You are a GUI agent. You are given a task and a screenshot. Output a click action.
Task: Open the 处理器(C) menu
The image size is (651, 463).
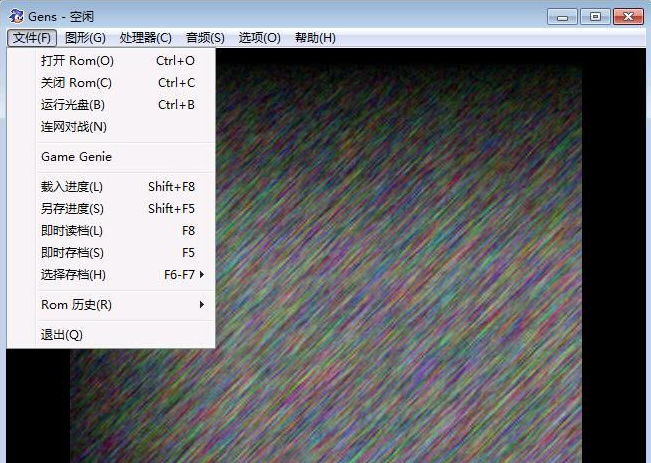click(146, 38)
